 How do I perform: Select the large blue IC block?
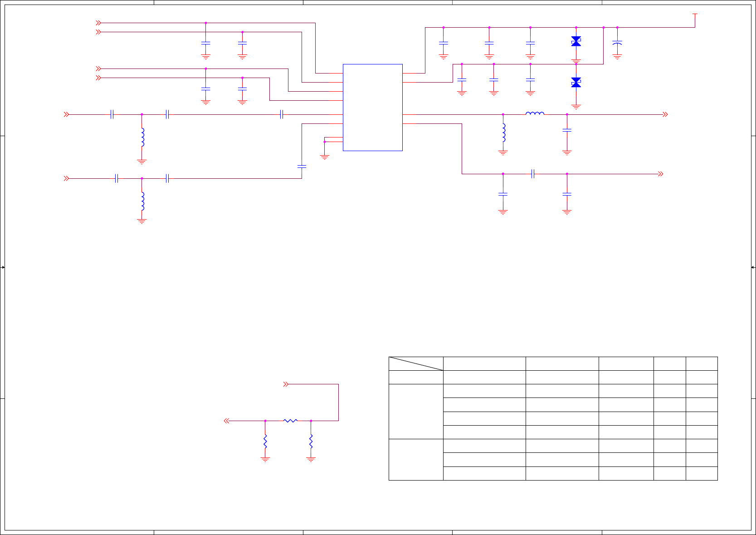[373, 107]
